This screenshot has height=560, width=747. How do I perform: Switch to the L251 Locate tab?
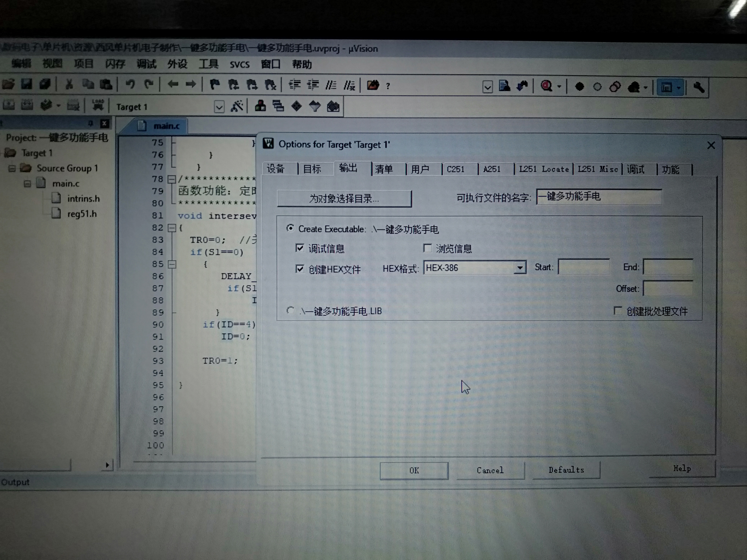(544, 169)
